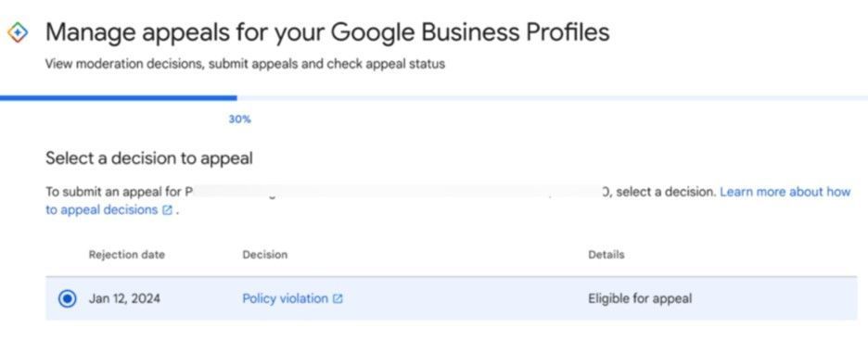
Task: Click the Details column header
Action: 606,255
